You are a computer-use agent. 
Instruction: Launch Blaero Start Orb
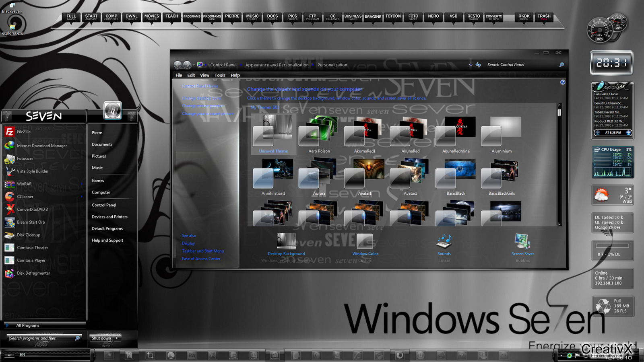(43, 222)
